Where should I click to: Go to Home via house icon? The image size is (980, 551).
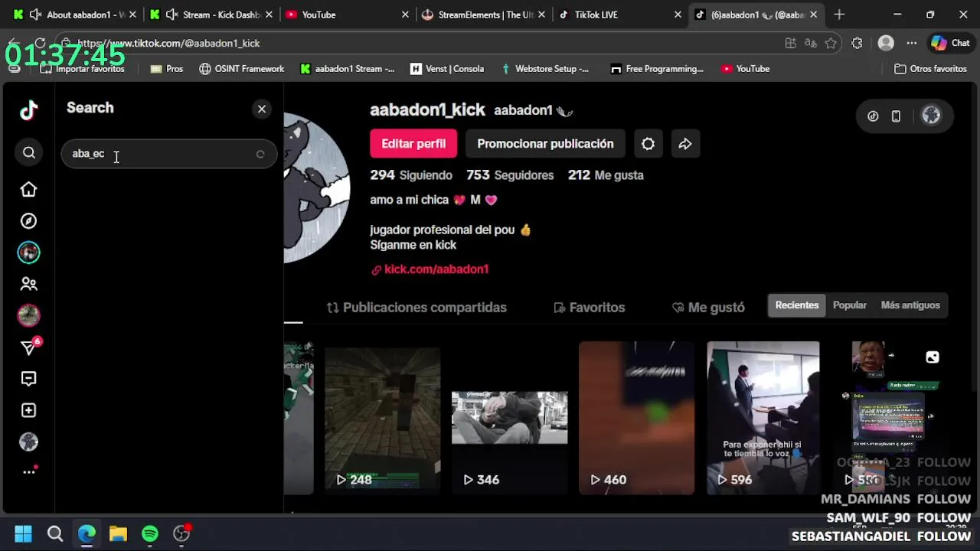[x=28, y=189]
